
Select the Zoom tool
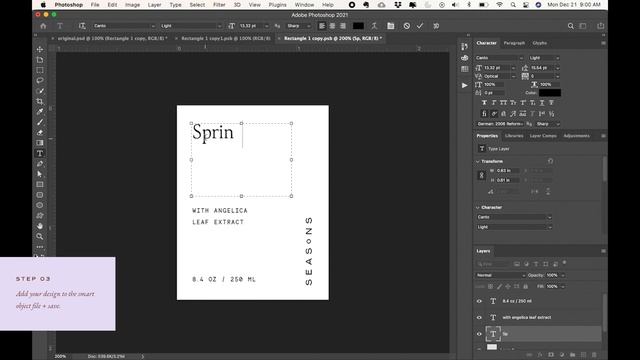40,236
